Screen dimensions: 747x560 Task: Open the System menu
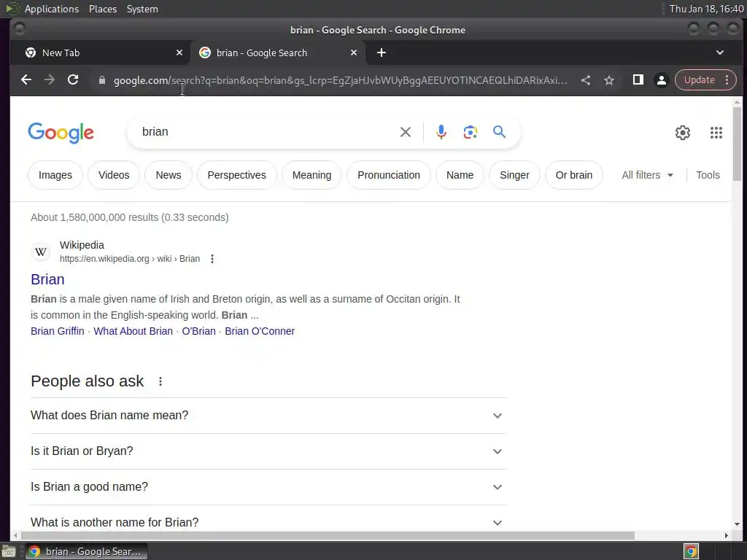coord(142,9)
